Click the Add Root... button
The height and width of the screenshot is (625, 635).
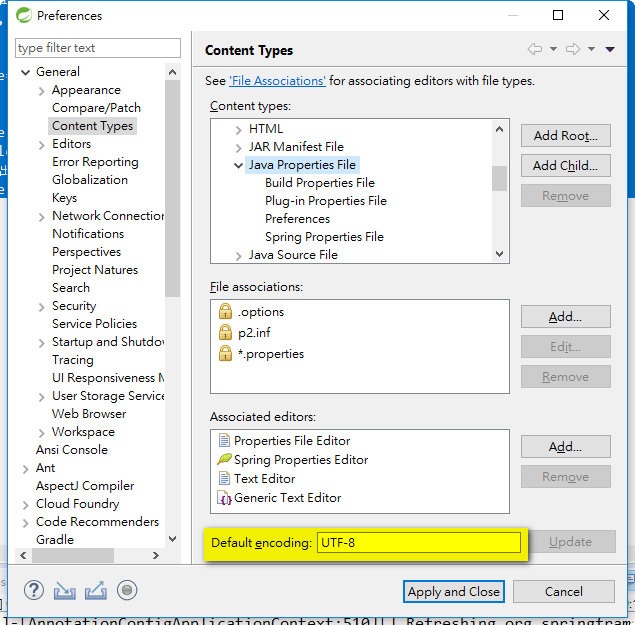pyautogui.click(x=565, y=136)
